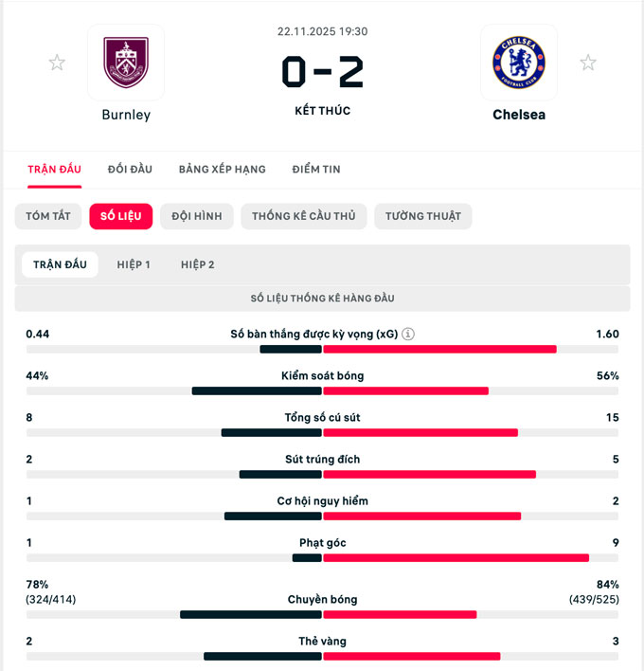Open the Chelsea team name link
Image resolution: width=644 pixels, height=671 pixels.
pos(518,115)
